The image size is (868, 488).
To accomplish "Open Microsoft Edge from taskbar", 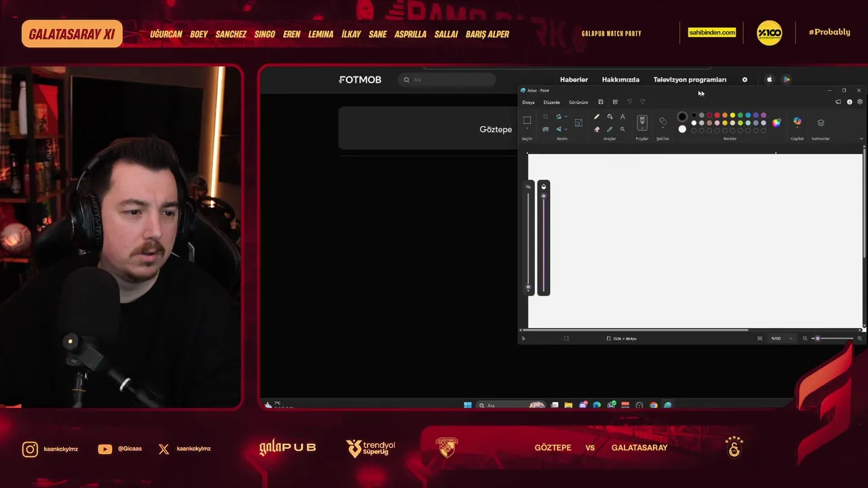I will (x=597, y=405).
